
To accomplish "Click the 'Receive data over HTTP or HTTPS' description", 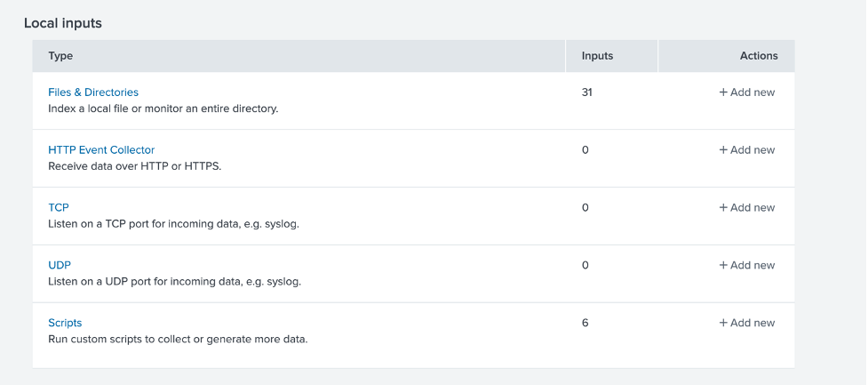I will [134, 166].
